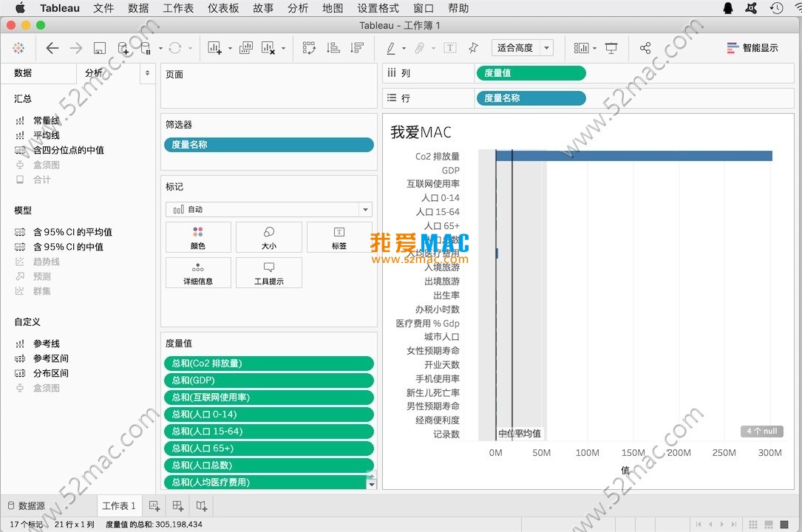Image resolution: width=802 pixels, height=532 pixels.
Task: Click the data pane switcher arrows
Action: pyautogui.click(x=147, y=73)
